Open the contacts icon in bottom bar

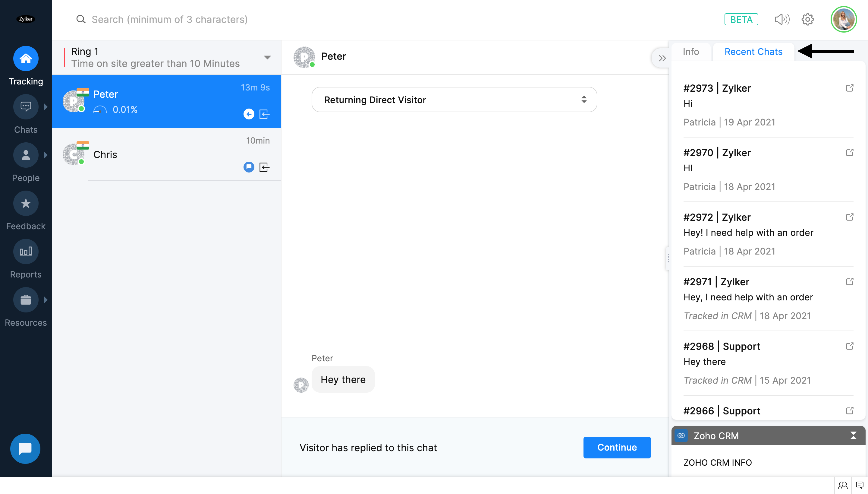click(x=843, y=485)
